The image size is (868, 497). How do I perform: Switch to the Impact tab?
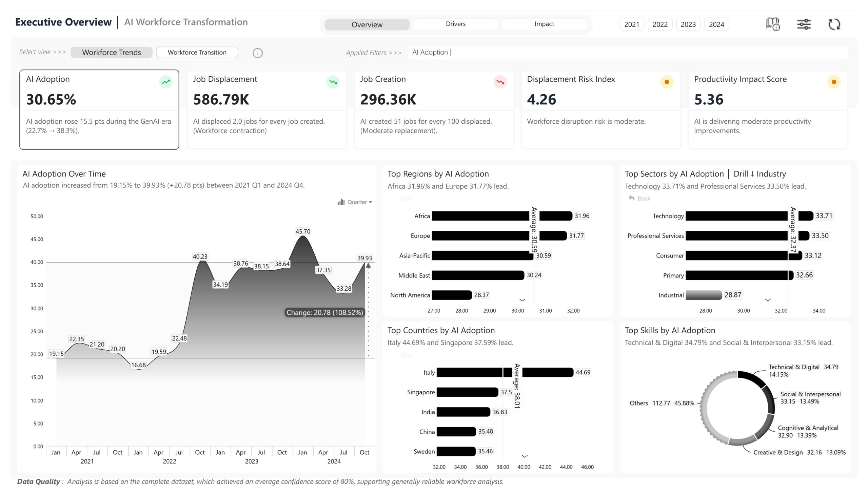[x=544, y=24]
